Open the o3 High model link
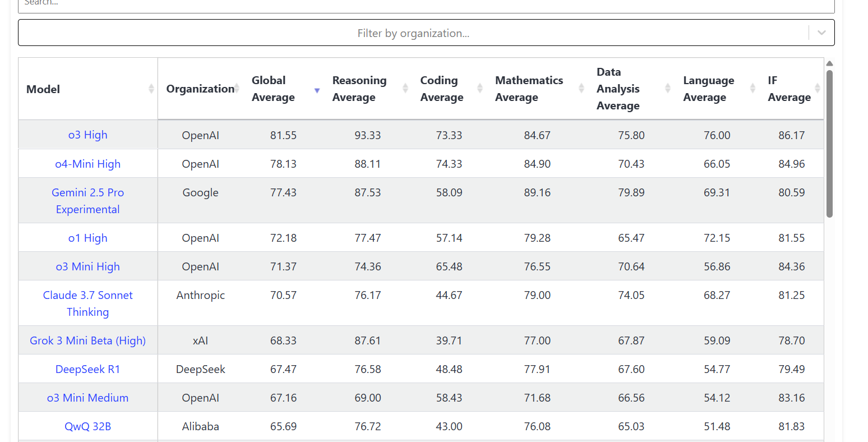The width and height of the screenshot is (868, 442). 87,135
